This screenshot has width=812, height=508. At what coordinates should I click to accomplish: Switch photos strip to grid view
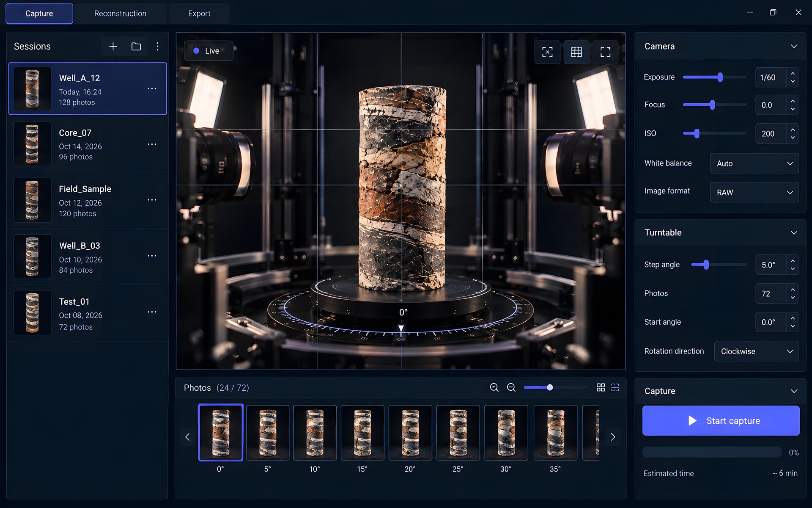click(x=601, y=387)
